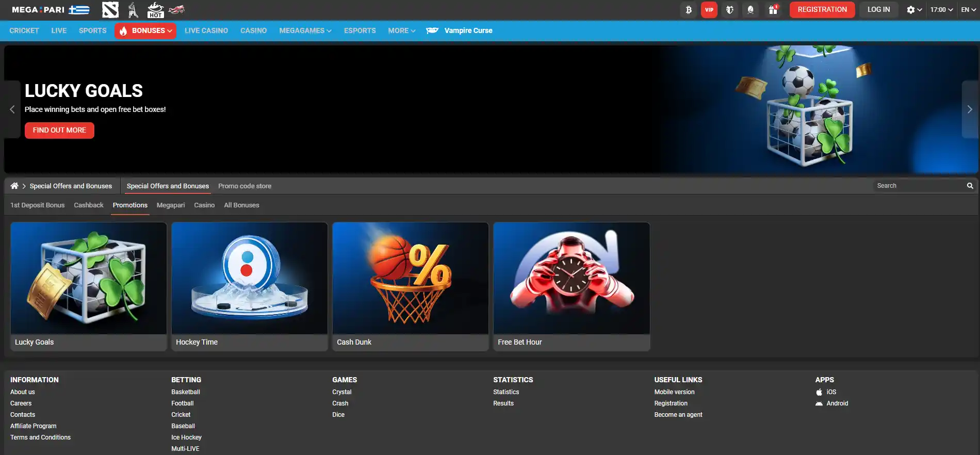Image resolution: width=980 pixels, height=455 pixels.
Task: Show the All Bonuses tab
Action: [x=241, y=205]
